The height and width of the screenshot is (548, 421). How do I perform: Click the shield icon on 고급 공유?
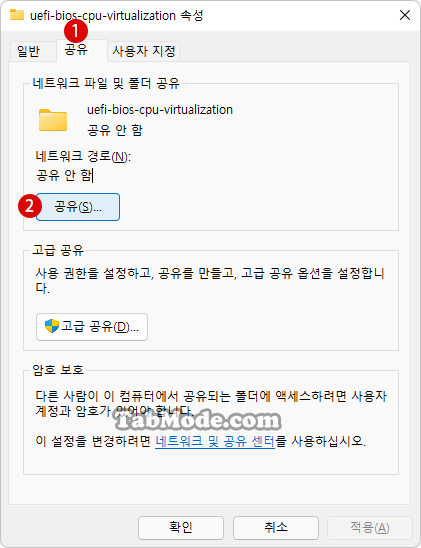pyautogui.click(x=52, y=326)
